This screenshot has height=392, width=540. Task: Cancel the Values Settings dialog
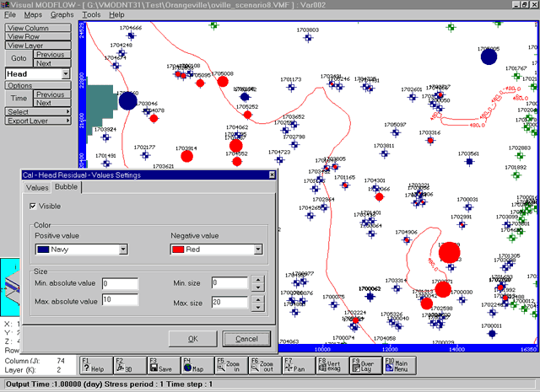[246, 339]
